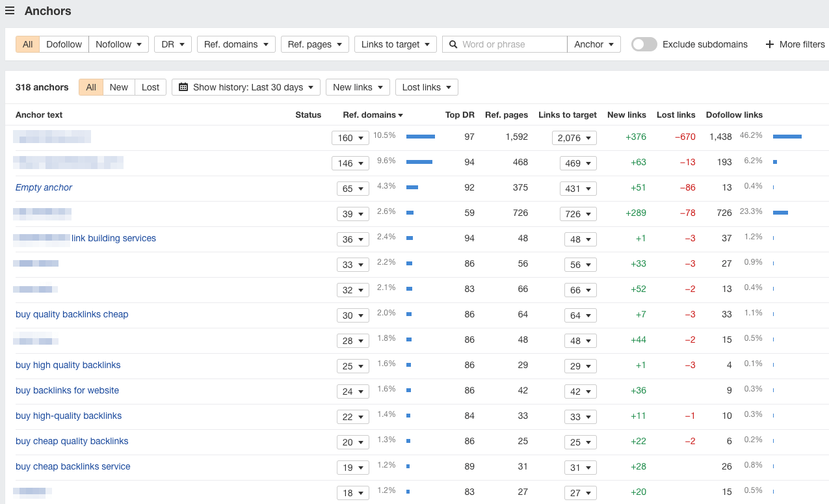Image resolution: width=829 pixels, height=504 pixels.
Task: Open the hamburger navigation menu
Action: (10, 10)
